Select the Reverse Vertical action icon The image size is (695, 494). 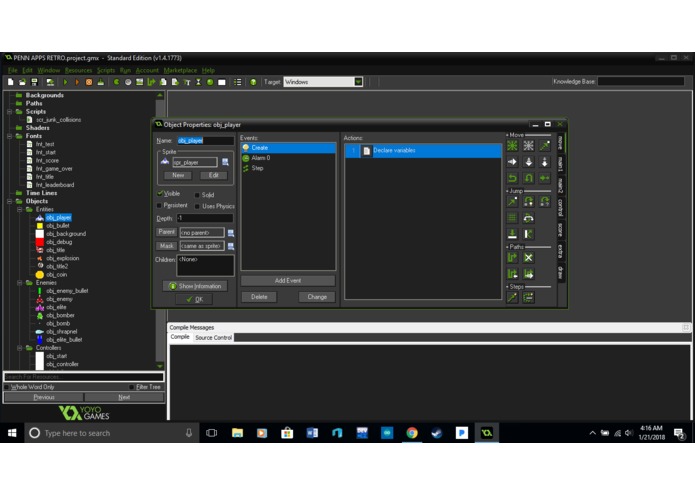tap(528, 178)
